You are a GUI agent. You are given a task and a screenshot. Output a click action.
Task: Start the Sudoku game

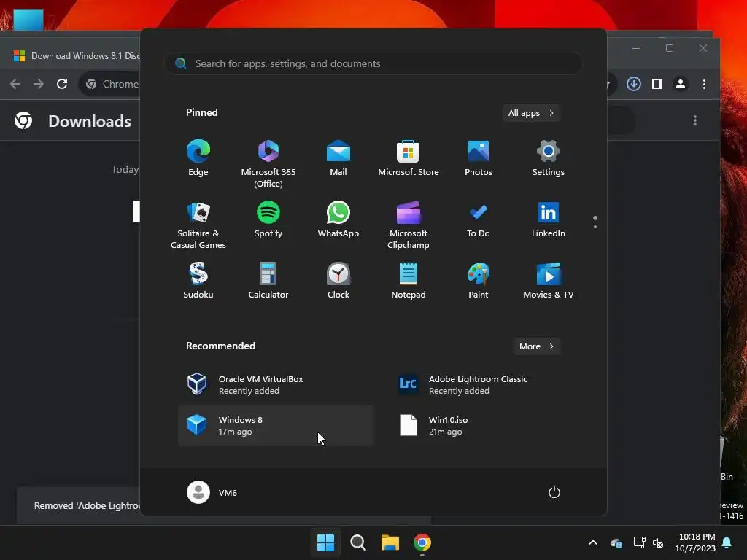pyautogui.click(x=198, y=281)
